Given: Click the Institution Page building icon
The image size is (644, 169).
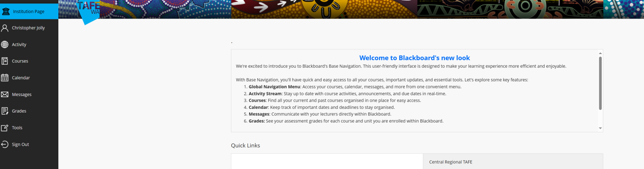Looking at the screenshot, I should click(6, 12).
